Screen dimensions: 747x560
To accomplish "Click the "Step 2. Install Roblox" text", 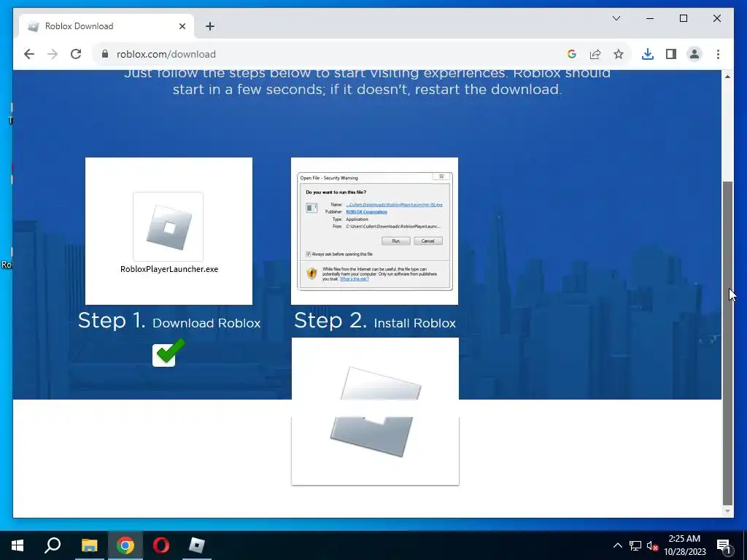I will [x=375, y=321].
